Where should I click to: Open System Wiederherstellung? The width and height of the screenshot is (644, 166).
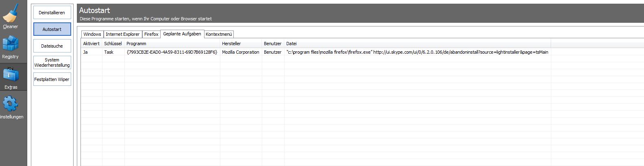(x=52, y=62)
